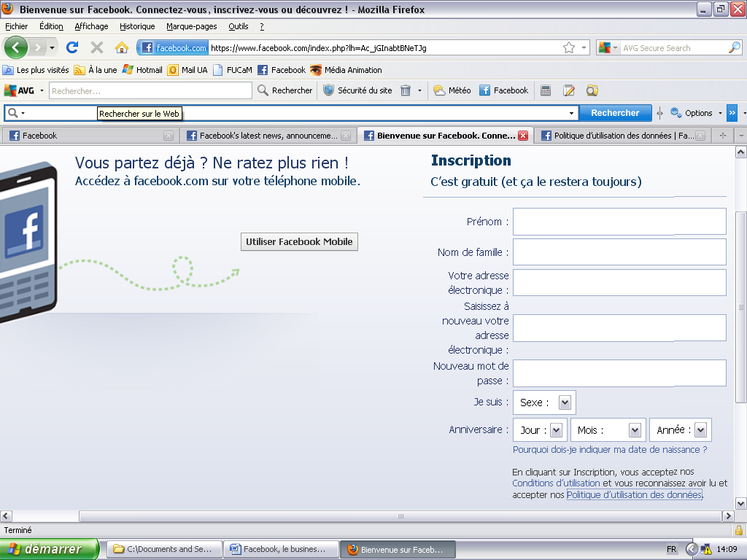Click the search toolbar Options gear

(692, 113)
